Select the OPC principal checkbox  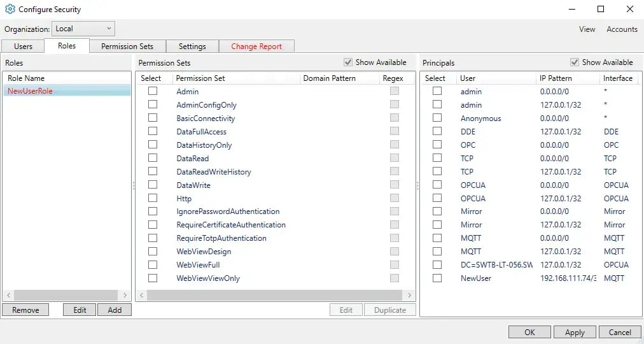(x=437, y=145)
